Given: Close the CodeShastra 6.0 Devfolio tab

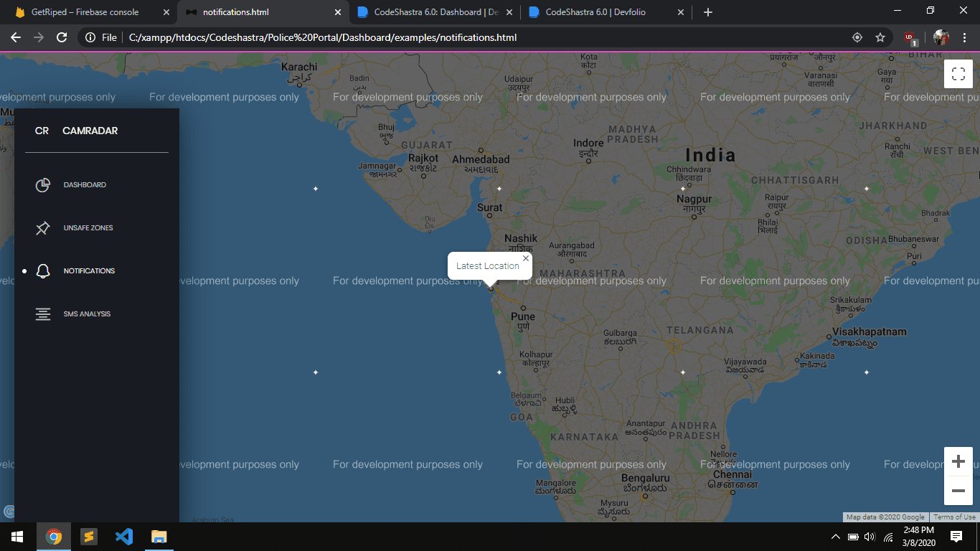Looking at the screenshot, I should [x=680, y=12].
